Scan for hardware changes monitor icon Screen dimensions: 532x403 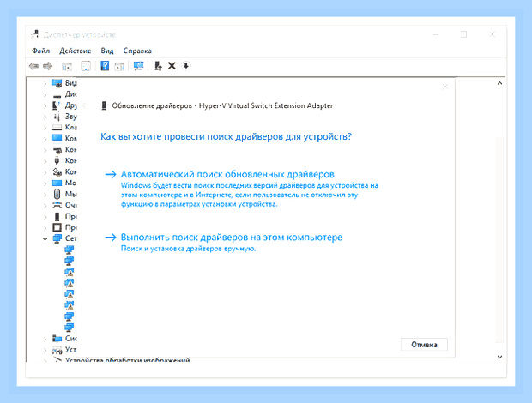(138, 66)
